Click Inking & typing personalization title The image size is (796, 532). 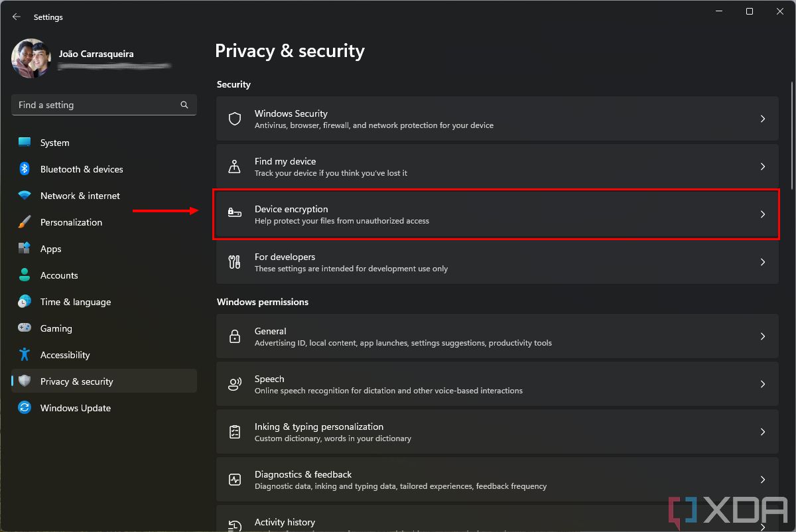pos(319,427)
